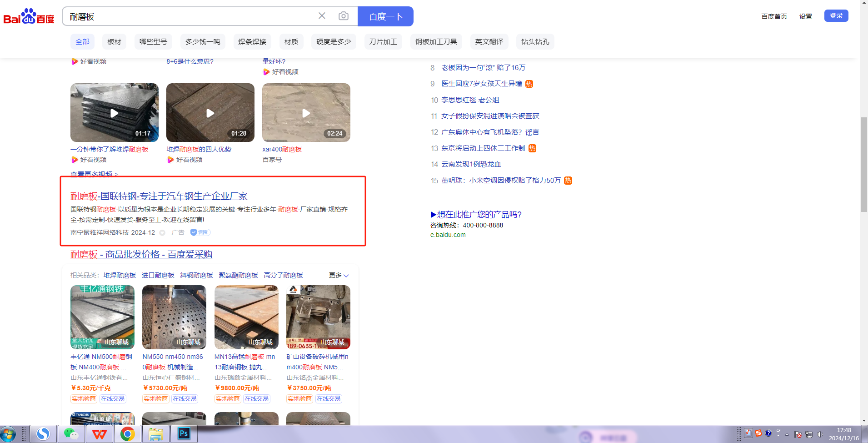This screenshot has height=443, width=868.
Task: Open the Windows Start menu
Action: point(8,434)
